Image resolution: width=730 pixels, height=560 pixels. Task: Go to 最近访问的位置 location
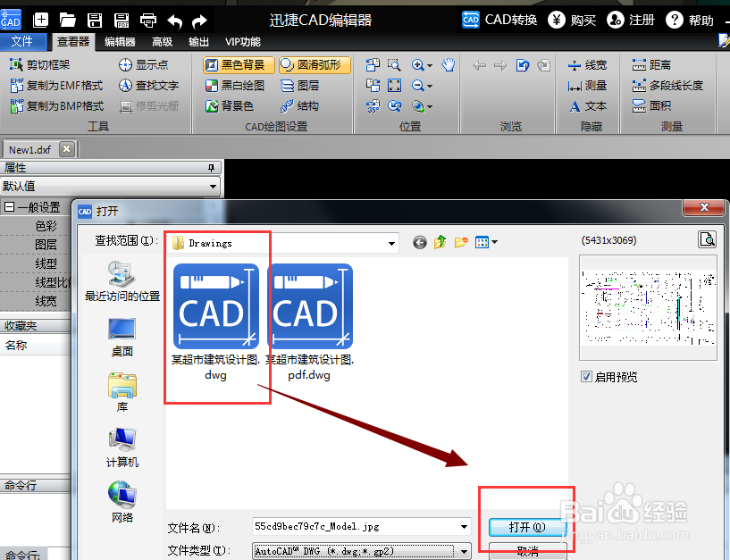click(122, 281)
